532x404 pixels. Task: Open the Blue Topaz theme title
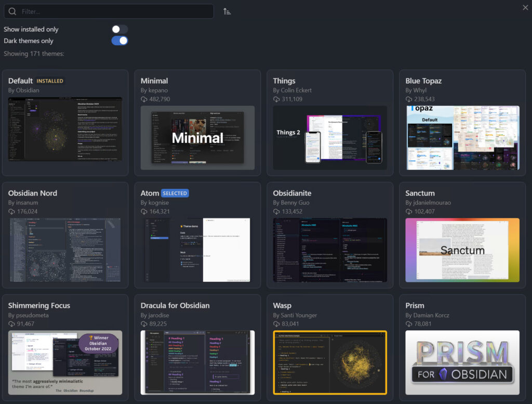click(x=423, y=80)
